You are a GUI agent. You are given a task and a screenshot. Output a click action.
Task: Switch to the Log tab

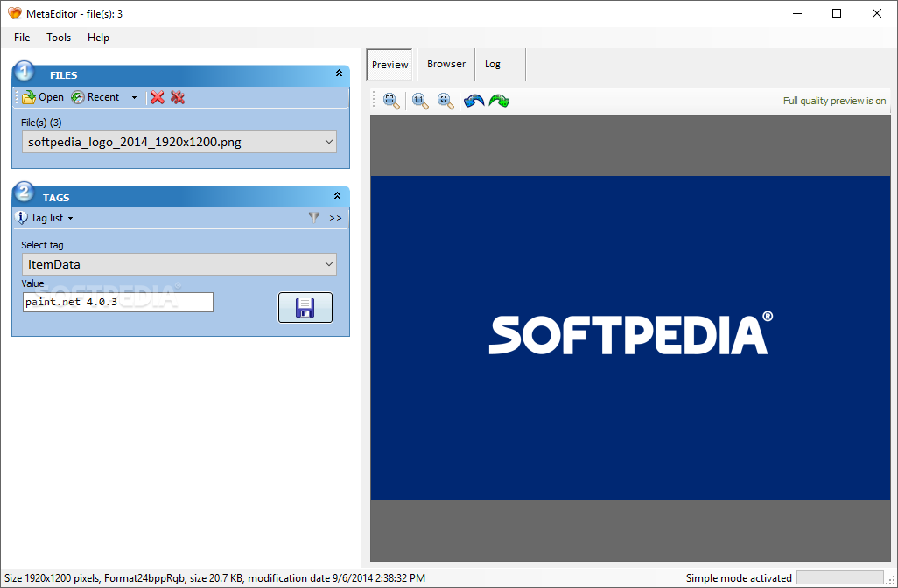493,64
